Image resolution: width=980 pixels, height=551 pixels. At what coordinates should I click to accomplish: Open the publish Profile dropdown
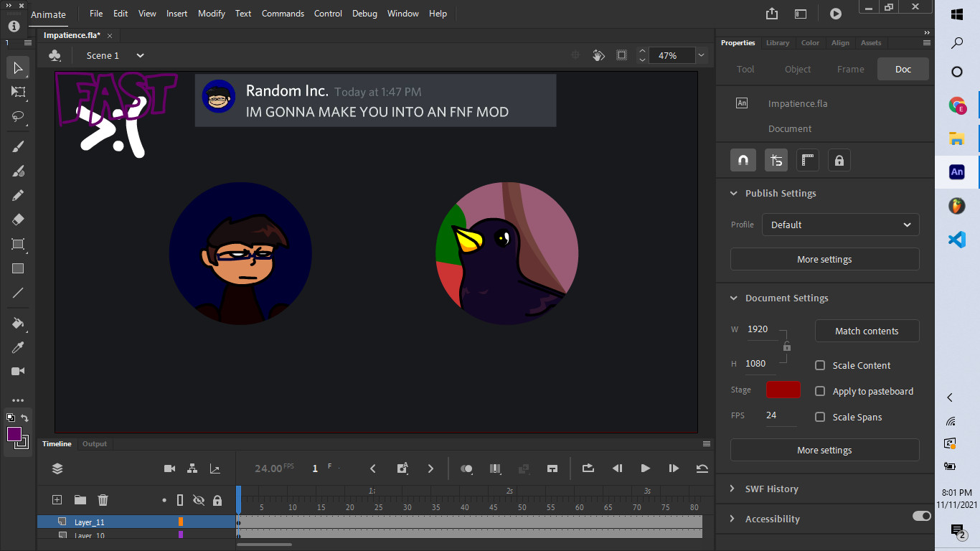840,225
